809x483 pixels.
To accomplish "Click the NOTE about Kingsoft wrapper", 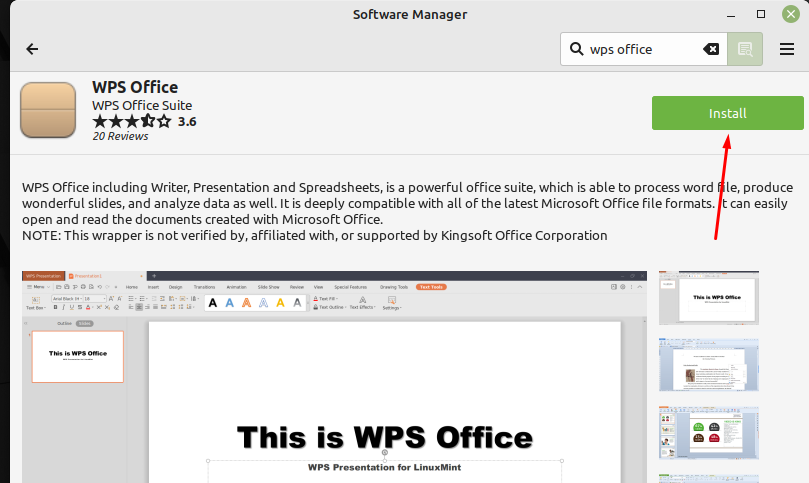I will pyautogui.click(x=315, y=236).
